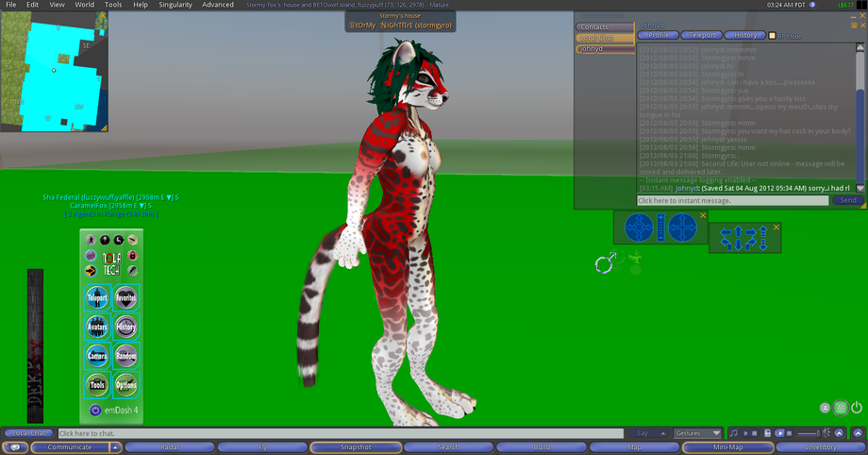
Task: Click the instant message input field
Action: click(x=732, y=200)
